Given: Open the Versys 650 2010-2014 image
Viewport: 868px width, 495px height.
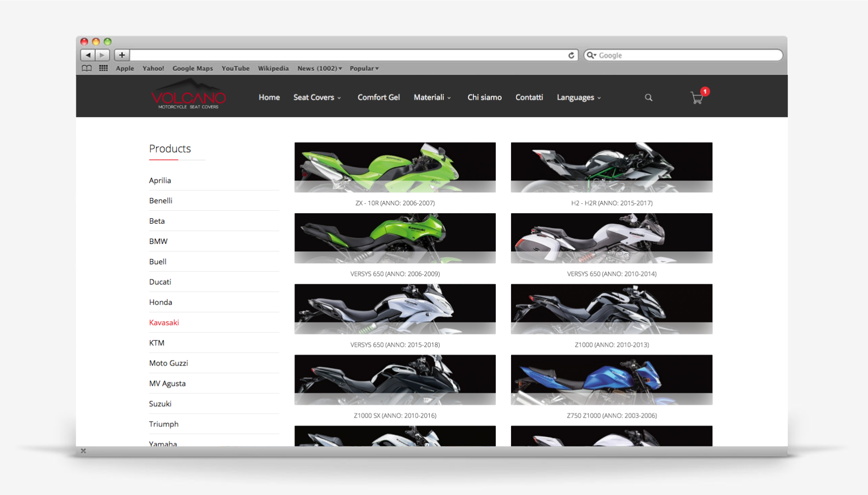Looking at the screenshot, I should coord(612,238).
